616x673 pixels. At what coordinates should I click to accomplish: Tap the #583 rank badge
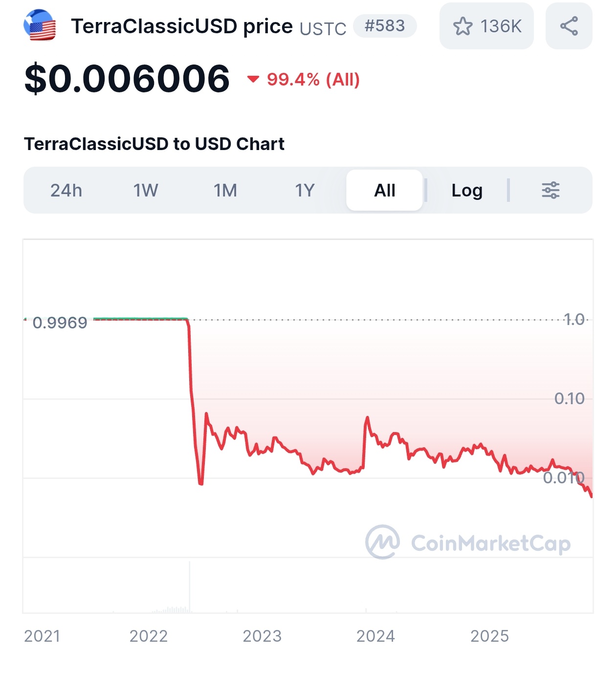385,26
